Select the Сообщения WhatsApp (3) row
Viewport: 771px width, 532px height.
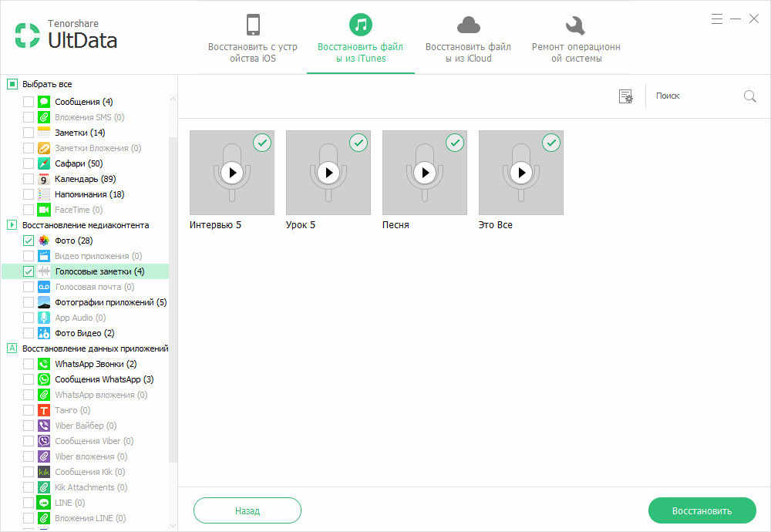point(85,379)
